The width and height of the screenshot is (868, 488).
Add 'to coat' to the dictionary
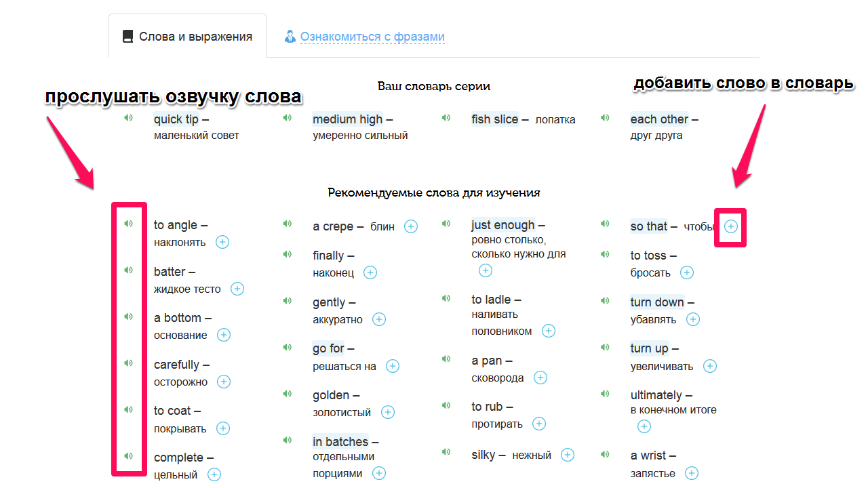222,428
